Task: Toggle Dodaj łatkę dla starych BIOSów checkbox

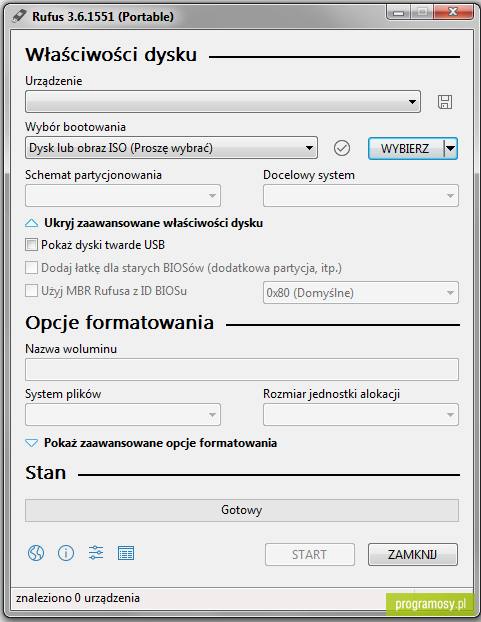Action: 31,268
